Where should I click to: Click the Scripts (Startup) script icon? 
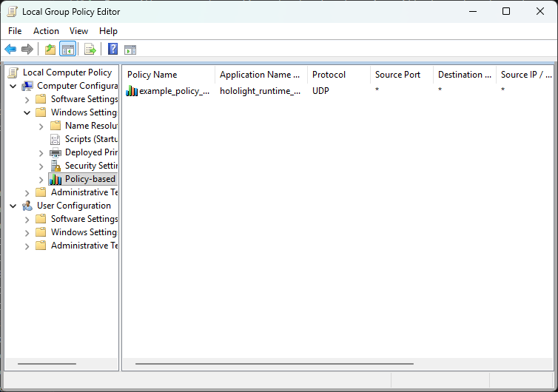click(x=56, y=139)
